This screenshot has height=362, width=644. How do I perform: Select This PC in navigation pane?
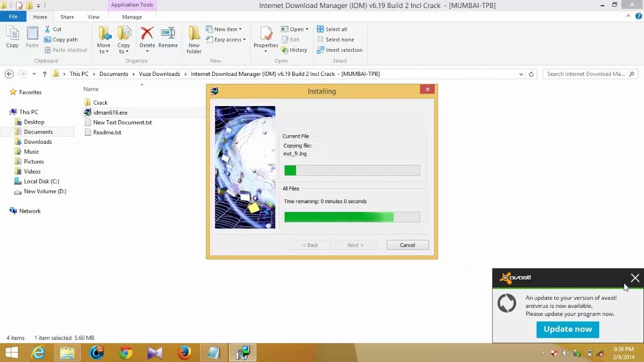click(x=28, y=112)
